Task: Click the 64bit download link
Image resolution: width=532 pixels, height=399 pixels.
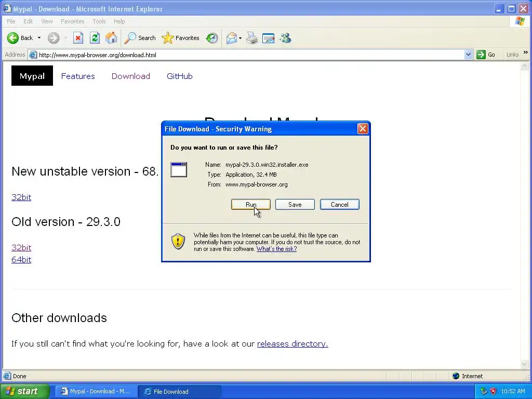Action: pos(21,260)
